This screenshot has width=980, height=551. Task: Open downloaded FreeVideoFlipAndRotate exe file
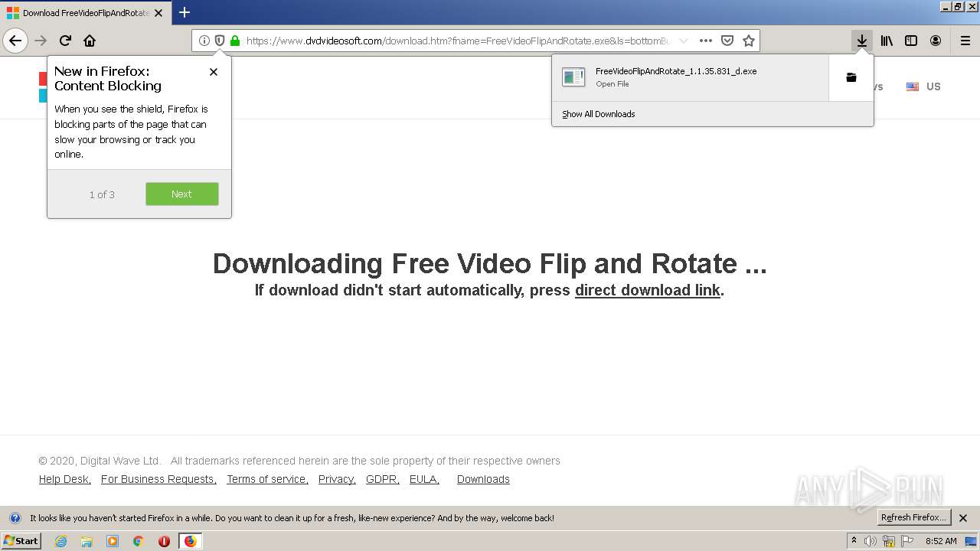coord(690,77)
